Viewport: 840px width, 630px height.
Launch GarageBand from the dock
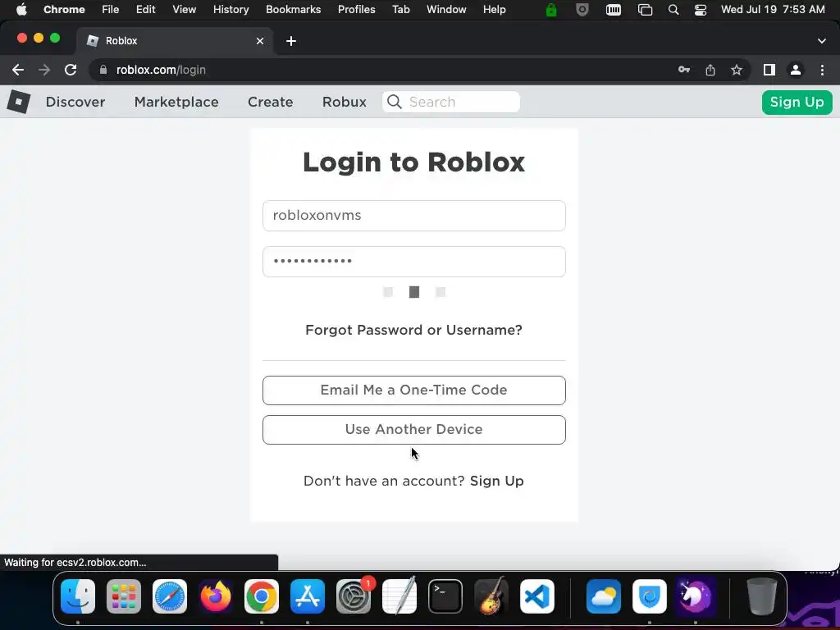coord(491,596)
